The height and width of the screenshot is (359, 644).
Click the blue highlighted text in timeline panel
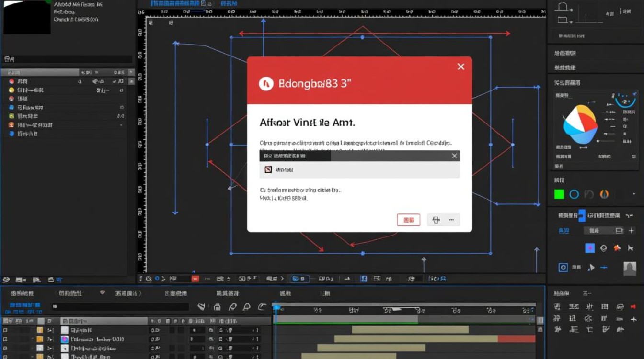coord(25,305)
